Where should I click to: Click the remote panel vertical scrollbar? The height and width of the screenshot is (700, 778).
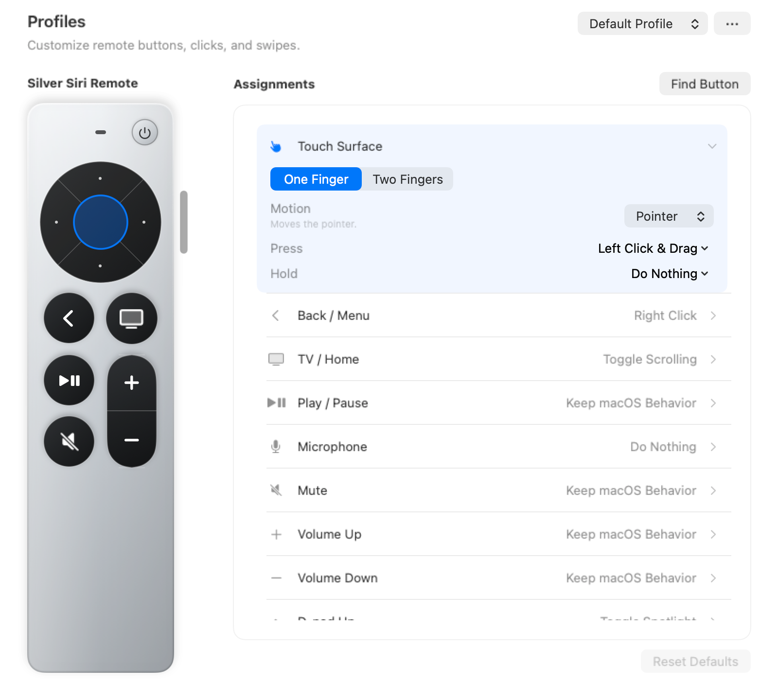click(184, 222)
